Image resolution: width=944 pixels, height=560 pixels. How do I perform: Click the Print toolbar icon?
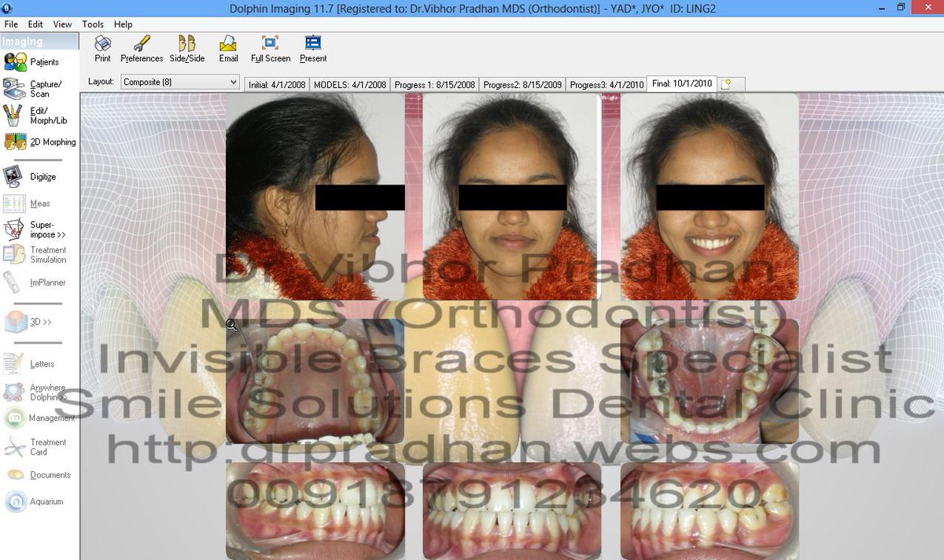click(x=102, y=49)
